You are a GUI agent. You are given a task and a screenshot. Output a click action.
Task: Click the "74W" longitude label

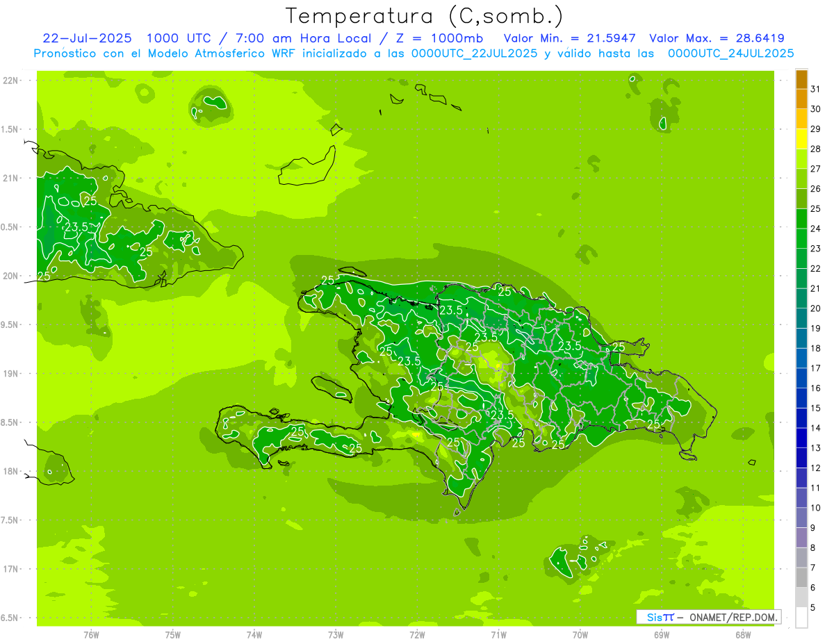tap(254, 635)
